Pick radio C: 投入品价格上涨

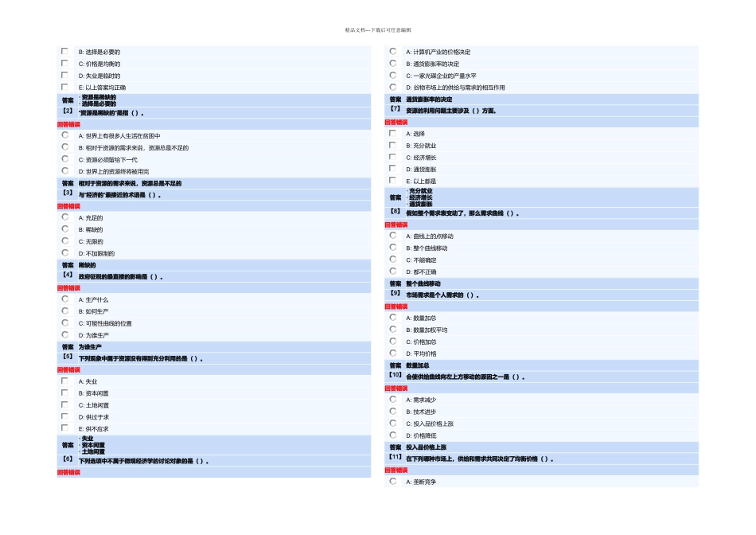393,423
